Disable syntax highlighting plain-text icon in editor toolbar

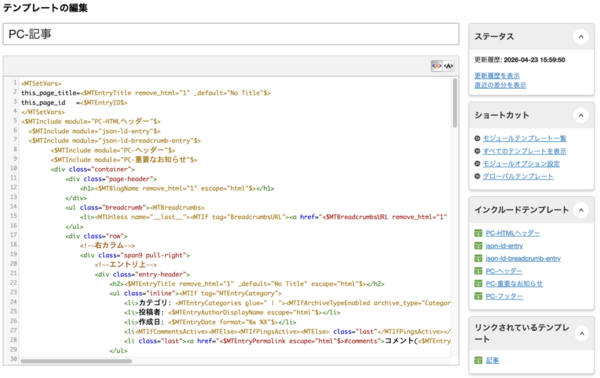tap(448, 66)
